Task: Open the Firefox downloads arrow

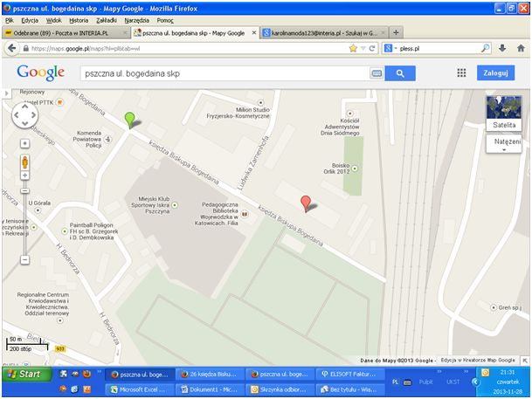Action: [502, 48]
